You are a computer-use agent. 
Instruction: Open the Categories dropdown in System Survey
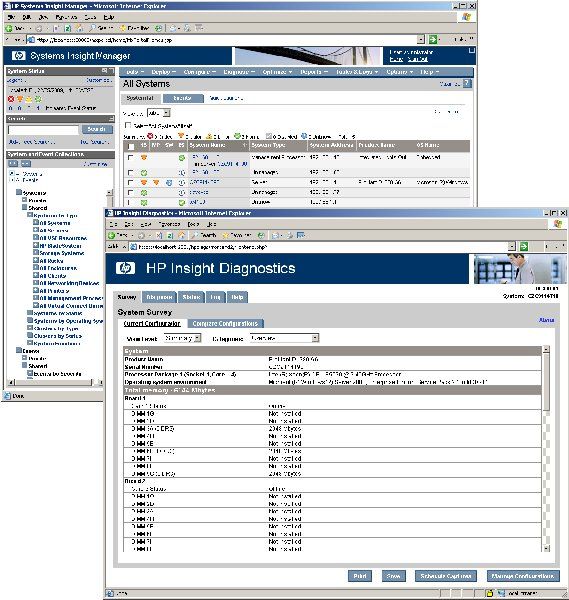click(284, 338)
